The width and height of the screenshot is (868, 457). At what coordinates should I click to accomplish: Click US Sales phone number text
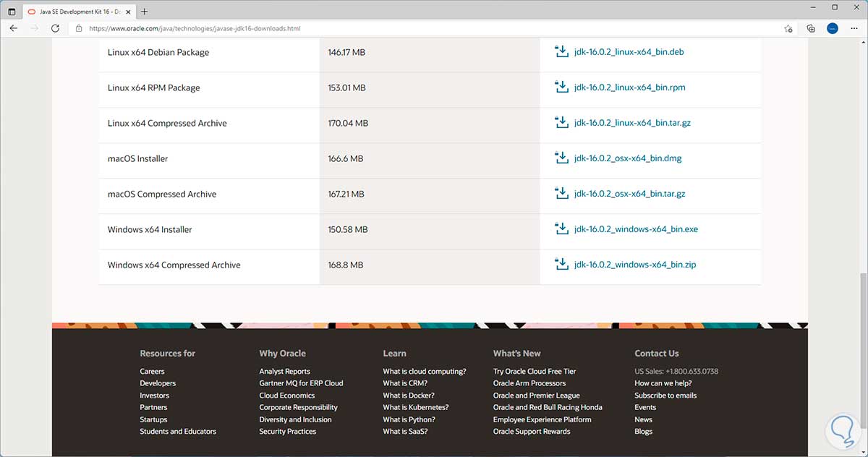[676, 372]
